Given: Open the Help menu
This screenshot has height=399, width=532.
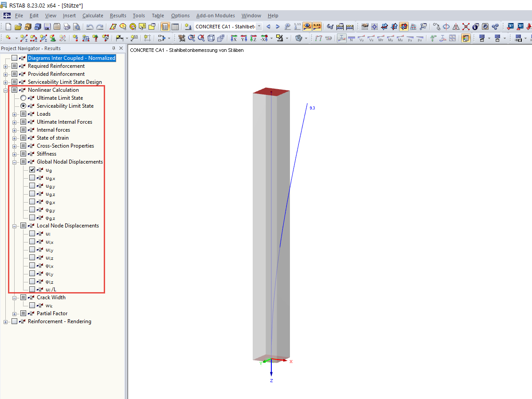Looking at the screenshot, I should point(273,16).
